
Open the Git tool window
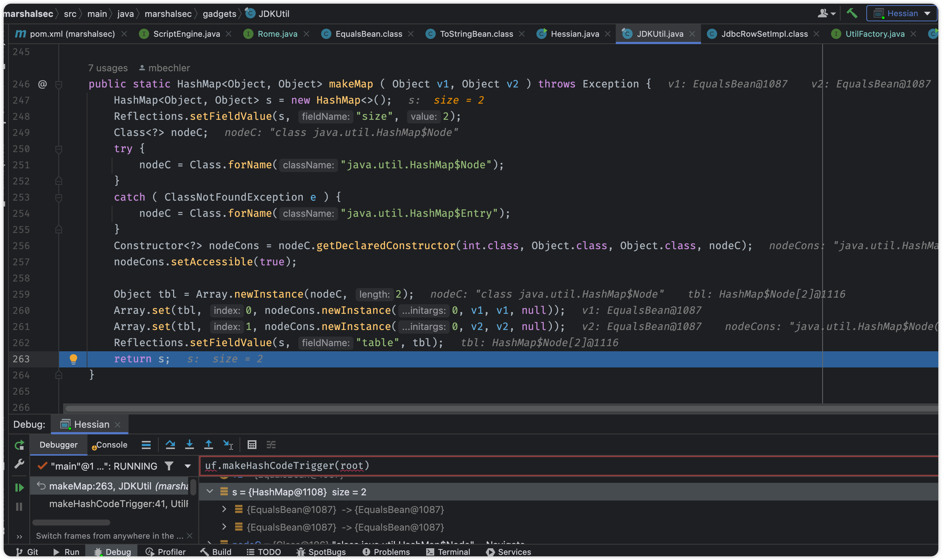[27, 552]
